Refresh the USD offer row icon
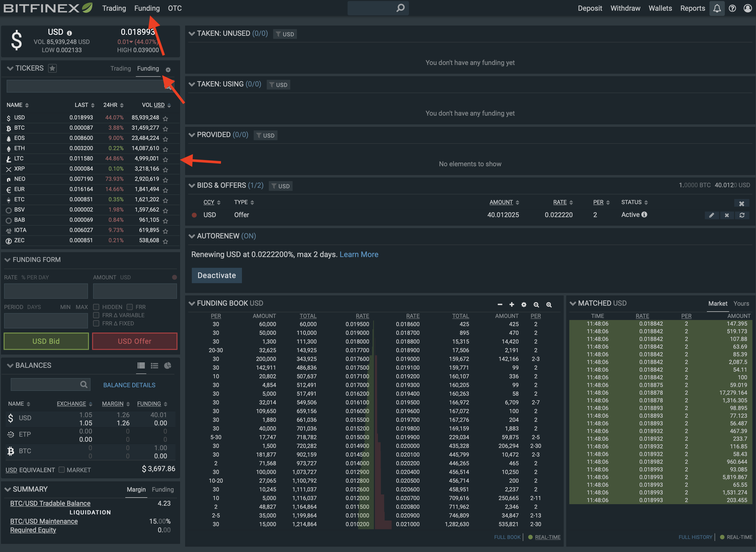Screen dimensions: 756x552 (x=742, y=215)
